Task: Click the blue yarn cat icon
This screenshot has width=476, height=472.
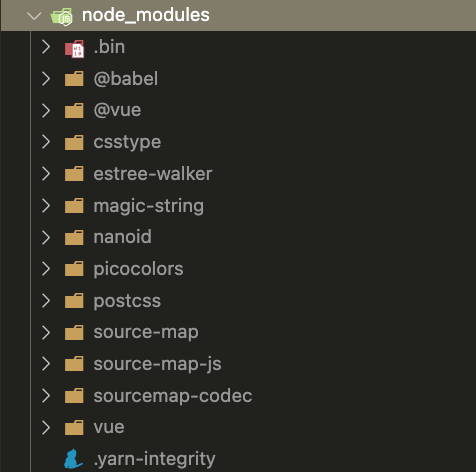Action: pos(73,459)
